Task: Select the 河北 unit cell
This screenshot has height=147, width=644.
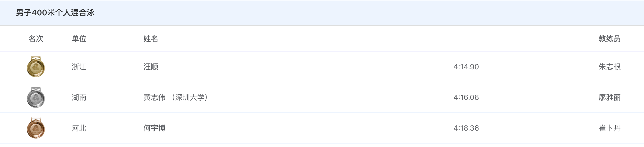Action: pyautogui.click(x=79, y=128)
